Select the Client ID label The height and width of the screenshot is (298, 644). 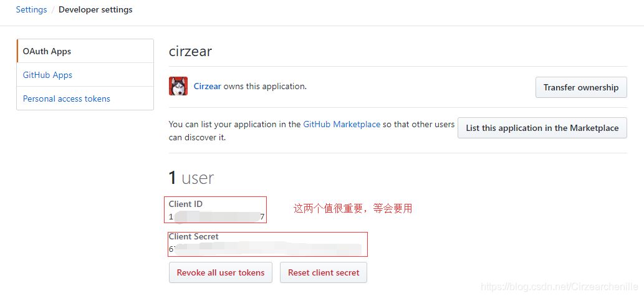[x=186, y=204]
